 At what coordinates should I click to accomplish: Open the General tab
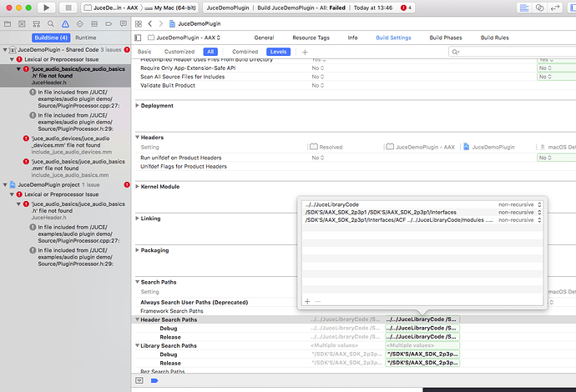coord(264,38)
